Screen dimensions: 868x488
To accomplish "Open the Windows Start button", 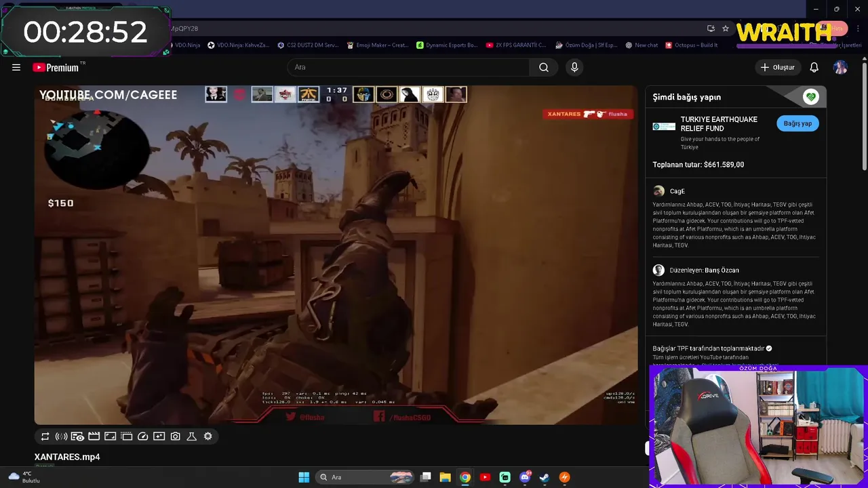I will pos(304,477).
